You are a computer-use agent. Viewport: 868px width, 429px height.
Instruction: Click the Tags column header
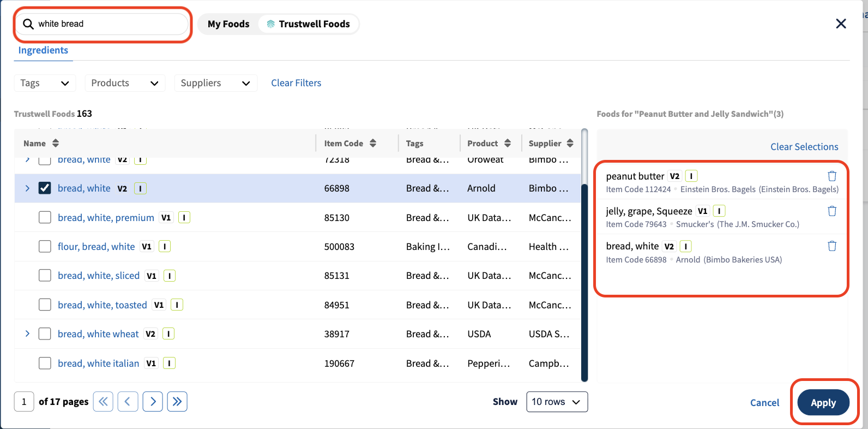pyautogui.click(x=415, y=143)
